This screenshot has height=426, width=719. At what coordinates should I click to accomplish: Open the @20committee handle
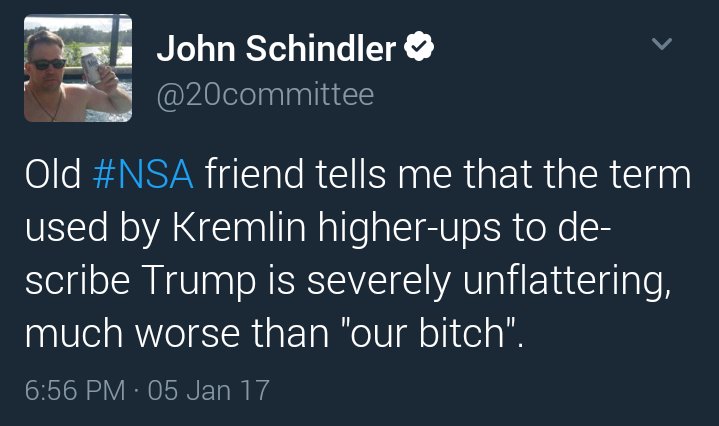point(265,94)
